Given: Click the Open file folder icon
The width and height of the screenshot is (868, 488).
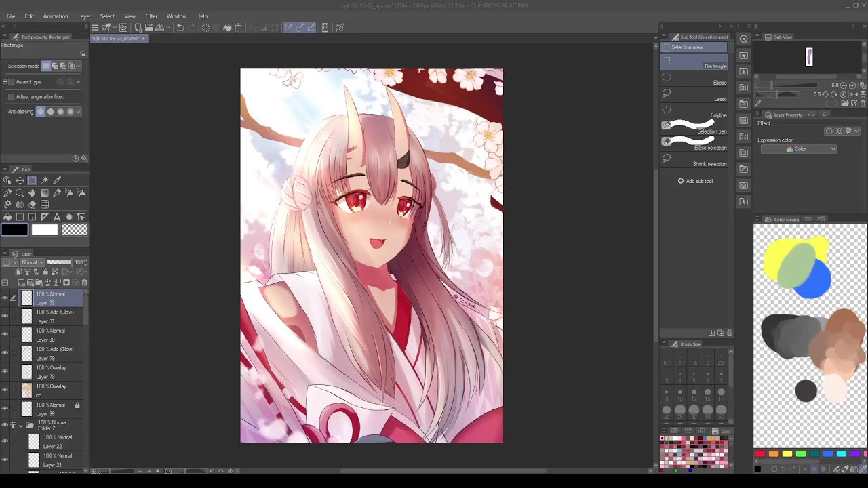Looking at the screenshot, I should pos(149,27).
